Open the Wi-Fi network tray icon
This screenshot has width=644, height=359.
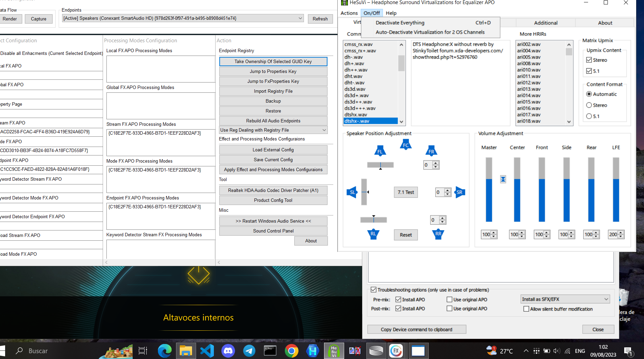568,351
